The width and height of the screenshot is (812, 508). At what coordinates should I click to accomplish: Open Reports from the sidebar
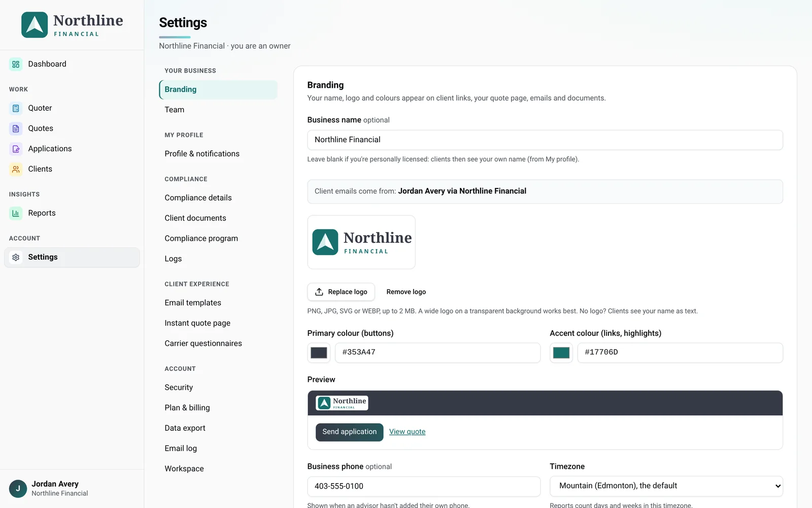tap(72, 213)
